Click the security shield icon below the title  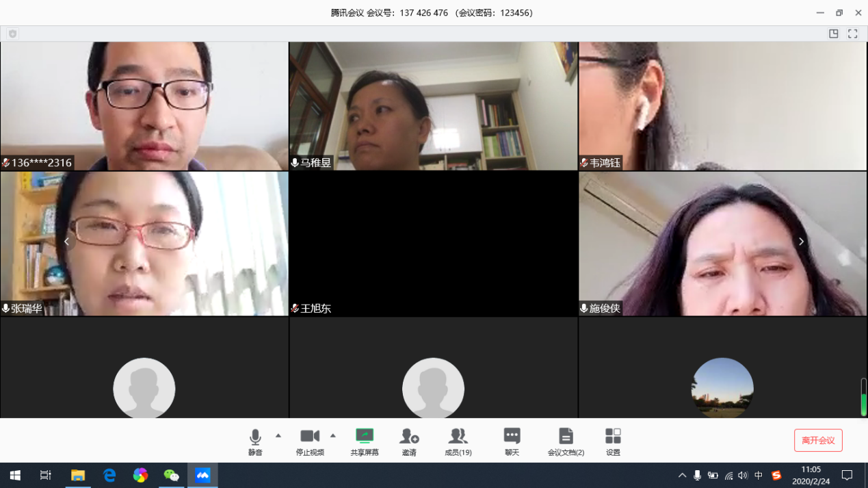[12, 34]
